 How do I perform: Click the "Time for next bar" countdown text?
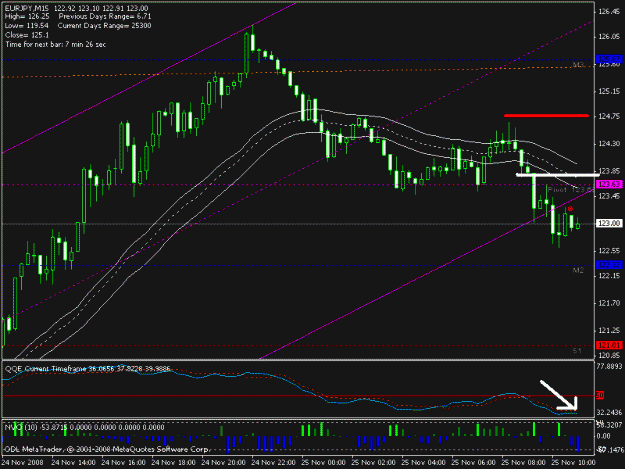pos(56,44)
